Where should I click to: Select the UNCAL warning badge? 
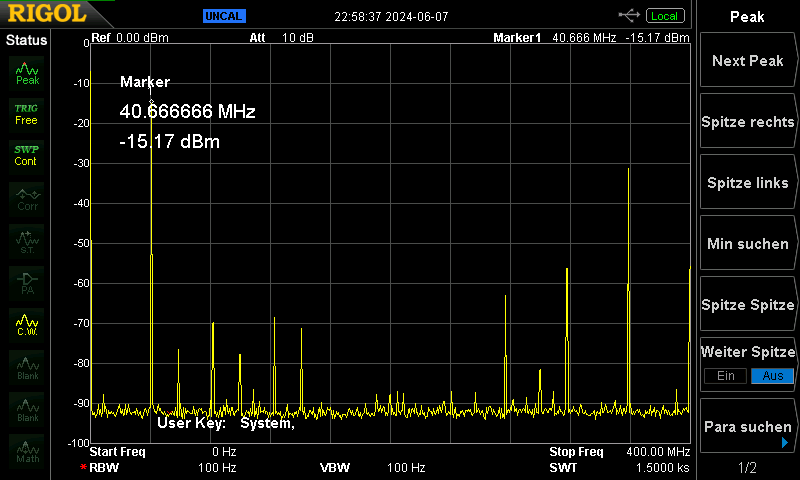coord(224,16)
